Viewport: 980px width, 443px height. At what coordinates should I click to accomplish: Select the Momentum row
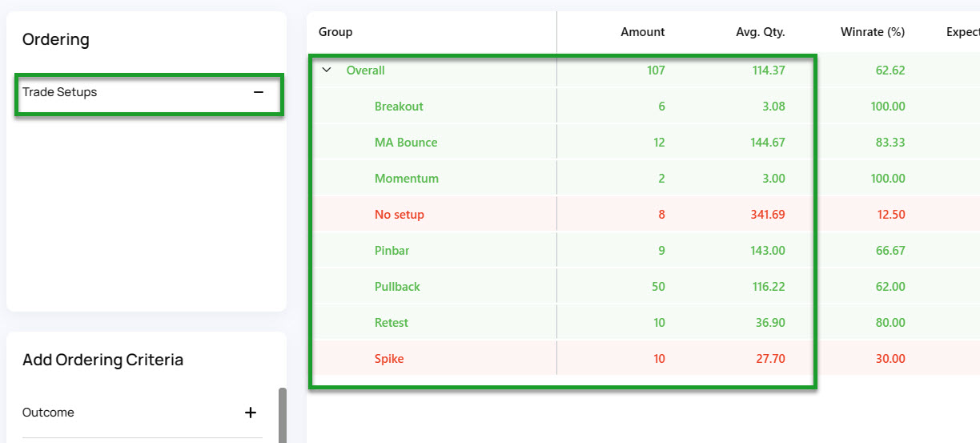(x=643, y=178)
